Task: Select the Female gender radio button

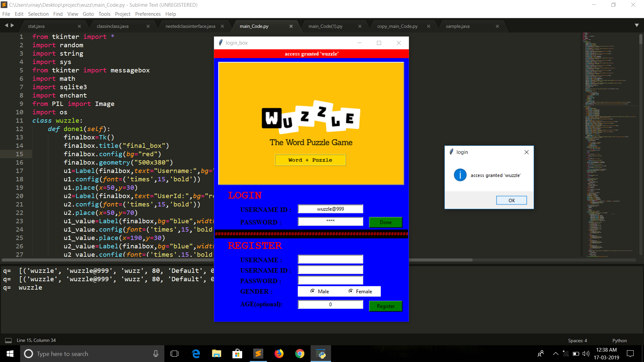Action: click(351, 291)
